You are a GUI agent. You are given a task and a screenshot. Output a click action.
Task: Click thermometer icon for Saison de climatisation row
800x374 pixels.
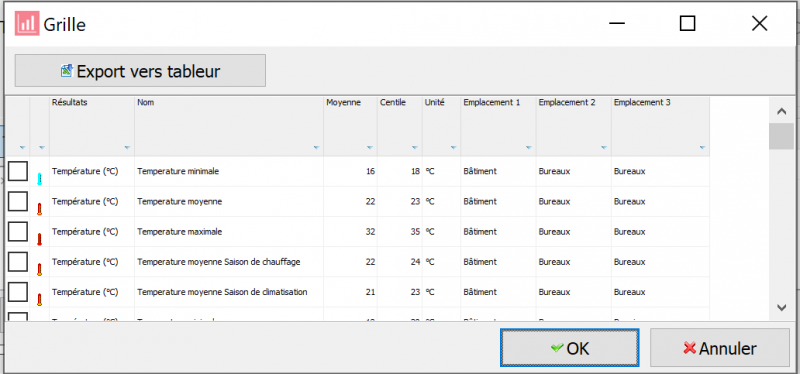(x=39, y=299)
